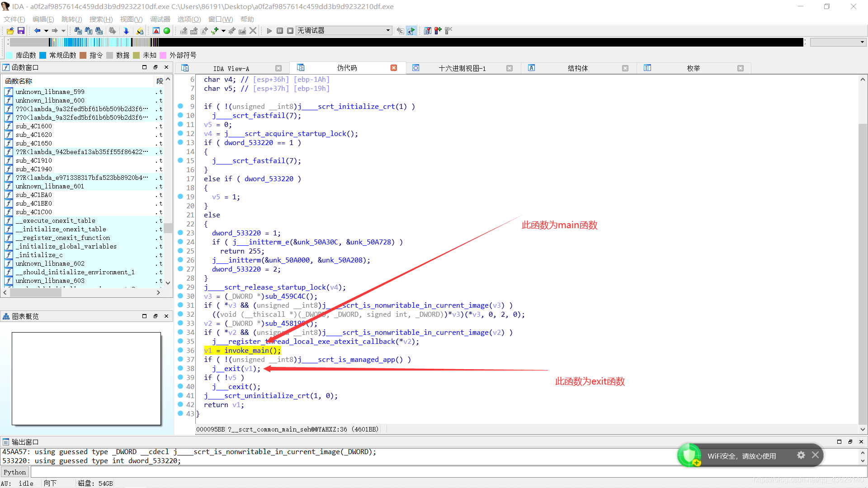Click the save database icon
Viewport: 868px width, 488px height.
tap(21, 31)
